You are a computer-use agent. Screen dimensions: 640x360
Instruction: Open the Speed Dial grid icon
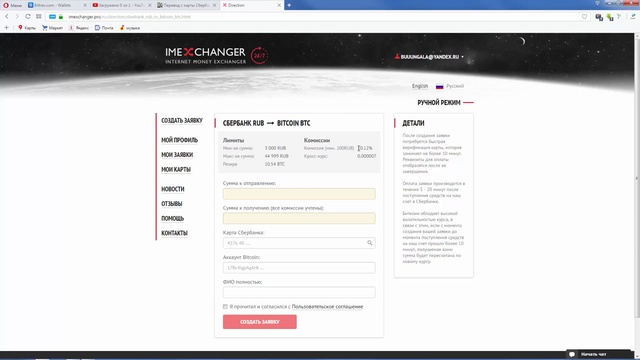click(x=38, y=17)
